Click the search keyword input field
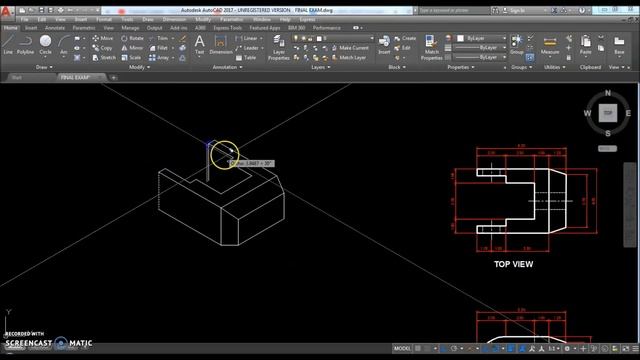 click(x=453, y=10)
